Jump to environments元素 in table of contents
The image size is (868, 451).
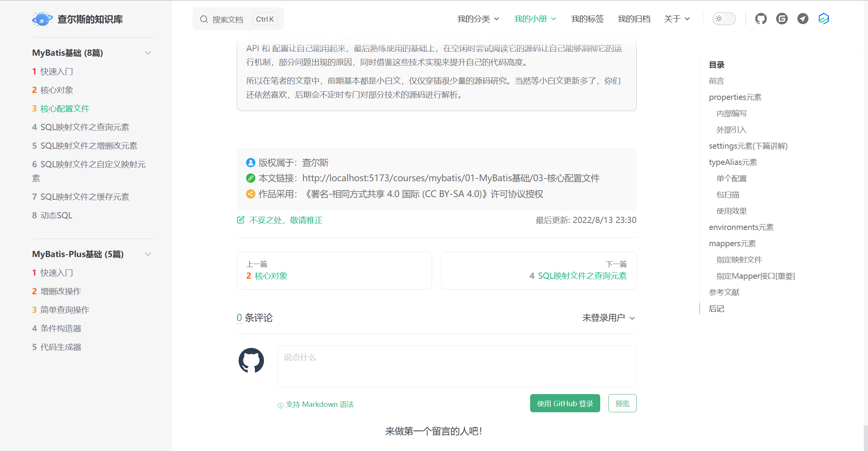click(x=741, y=227)
